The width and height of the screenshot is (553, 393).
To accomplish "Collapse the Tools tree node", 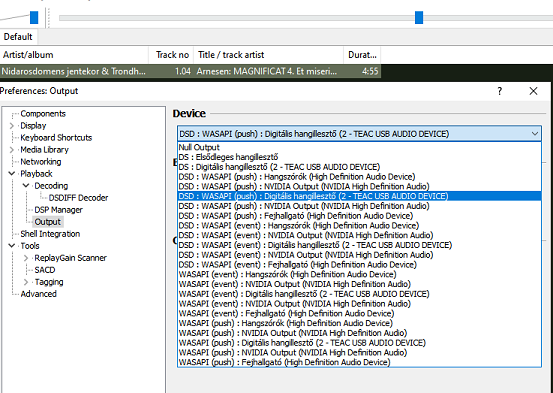I will [x=12, y=246].
